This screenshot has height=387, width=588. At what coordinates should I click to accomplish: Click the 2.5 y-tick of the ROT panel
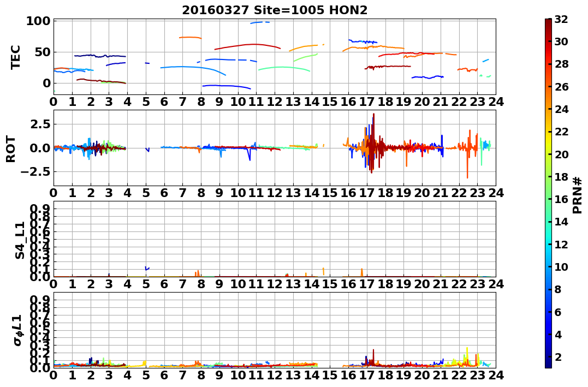pos(40,124)
